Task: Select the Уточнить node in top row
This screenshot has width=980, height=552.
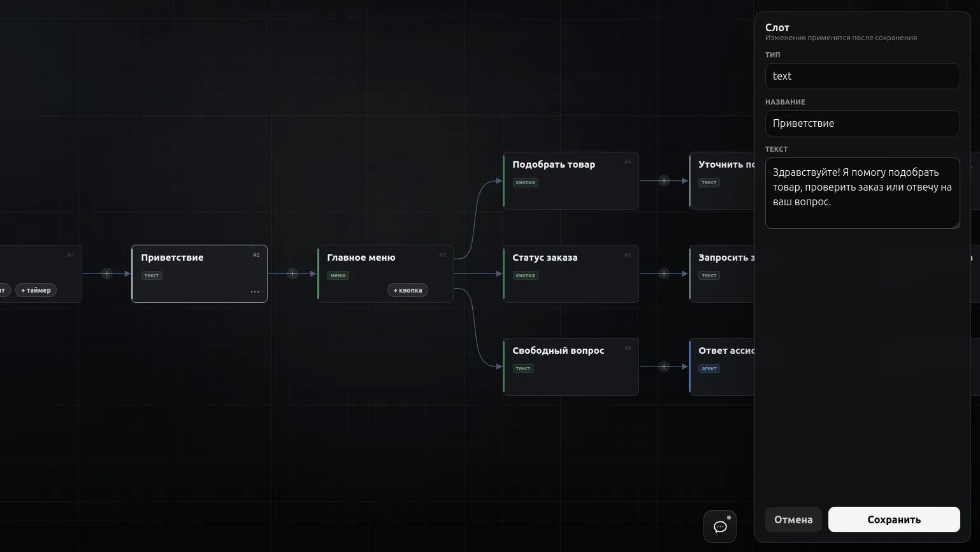Action: [722, 180]
